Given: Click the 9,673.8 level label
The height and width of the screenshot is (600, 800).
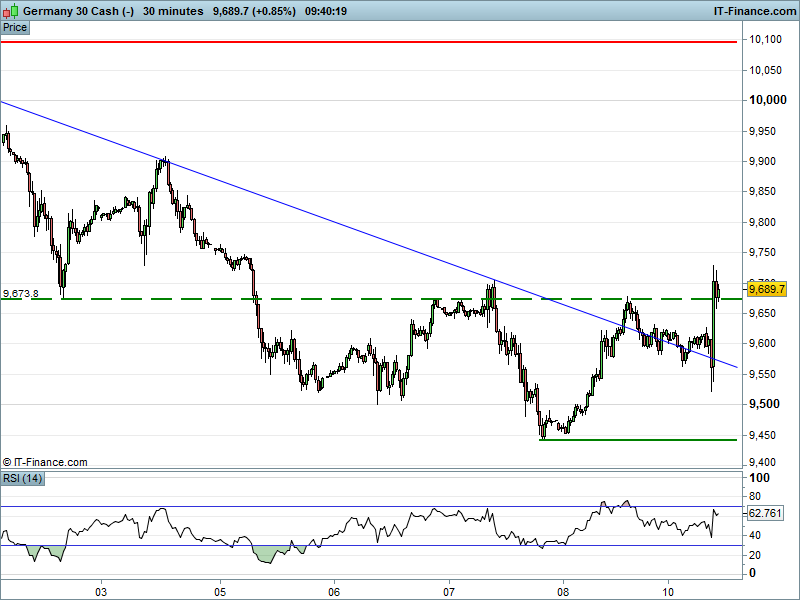Looking at the screenshot, I should (20, 294).
